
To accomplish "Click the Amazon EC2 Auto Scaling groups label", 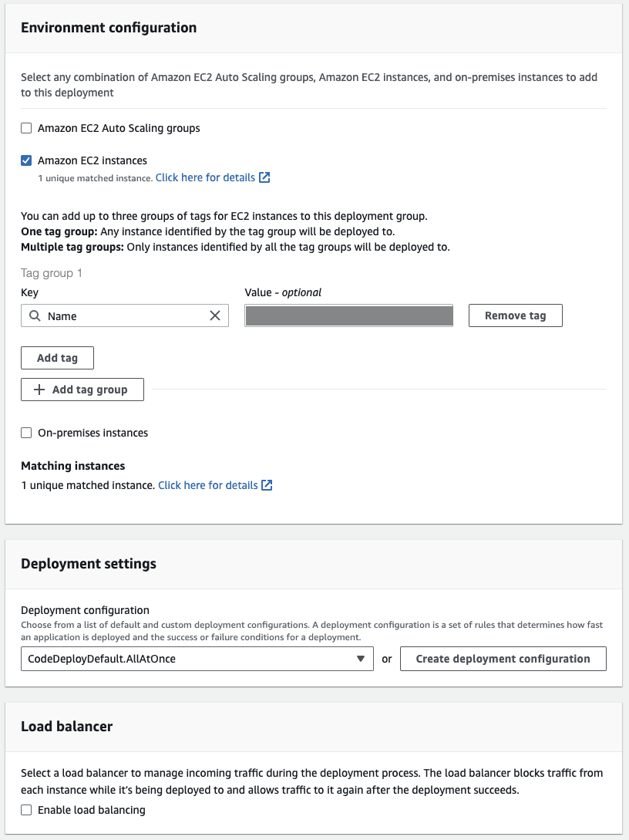I will [x=119, y=128].
